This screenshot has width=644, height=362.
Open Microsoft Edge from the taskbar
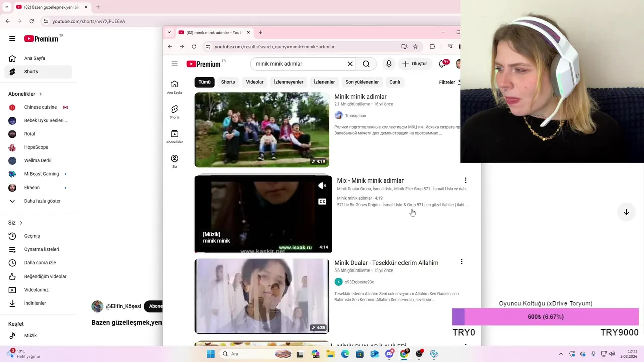(x=345, y=354)
